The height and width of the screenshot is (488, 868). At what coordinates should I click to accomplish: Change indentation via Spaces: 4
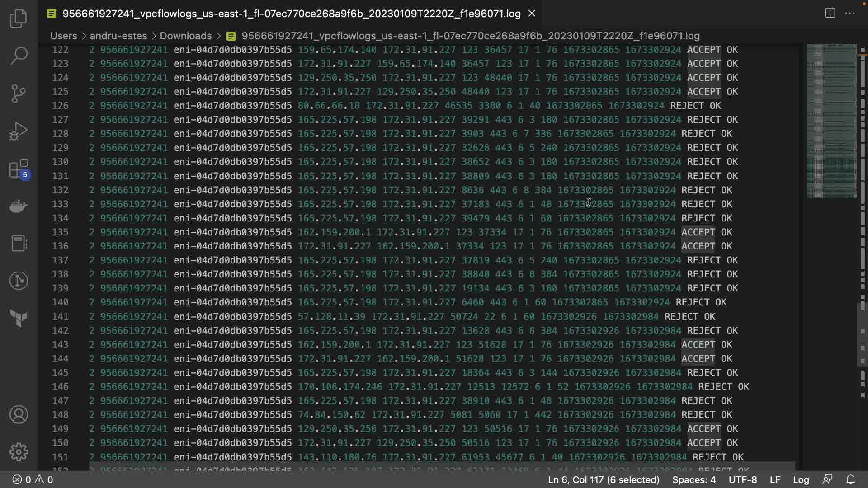pyautogui.click(x=694, y=479)
